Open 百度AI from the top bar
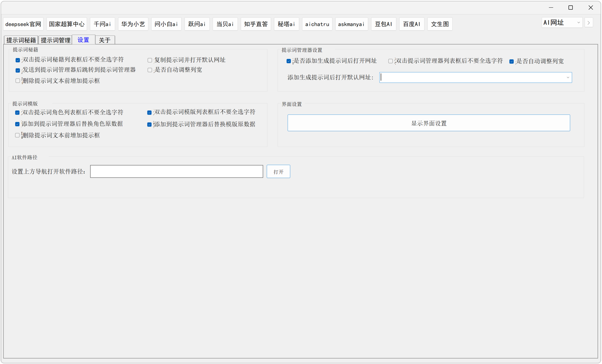Screen dimensions: 602x364 coord(412,24)
